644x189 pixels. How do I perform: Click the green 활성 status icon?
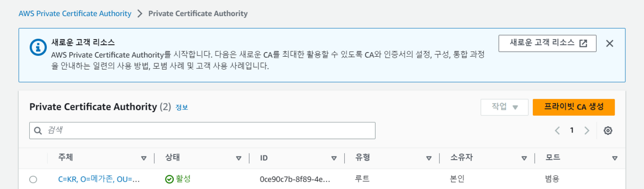(169, 179)
